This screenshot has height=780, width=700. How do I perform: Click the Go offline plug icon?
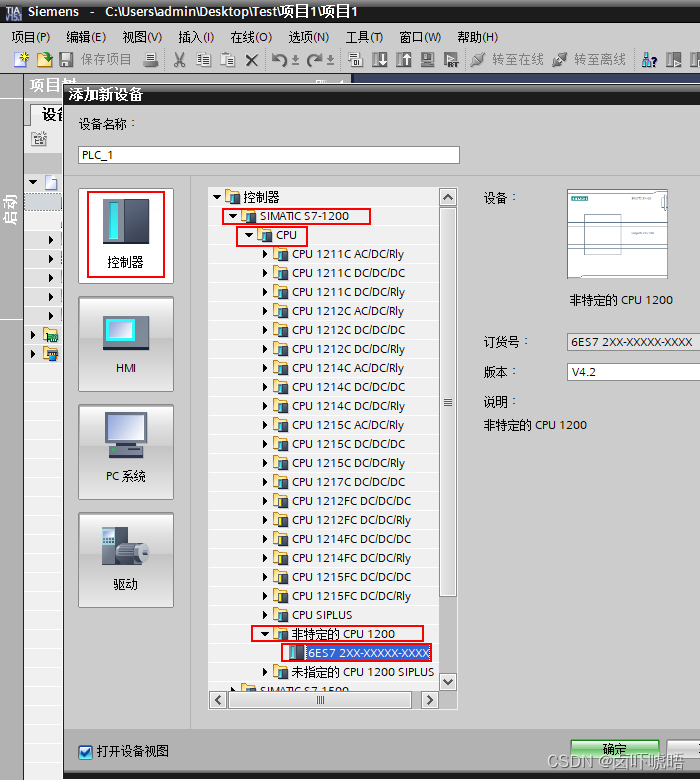(560, 60)
